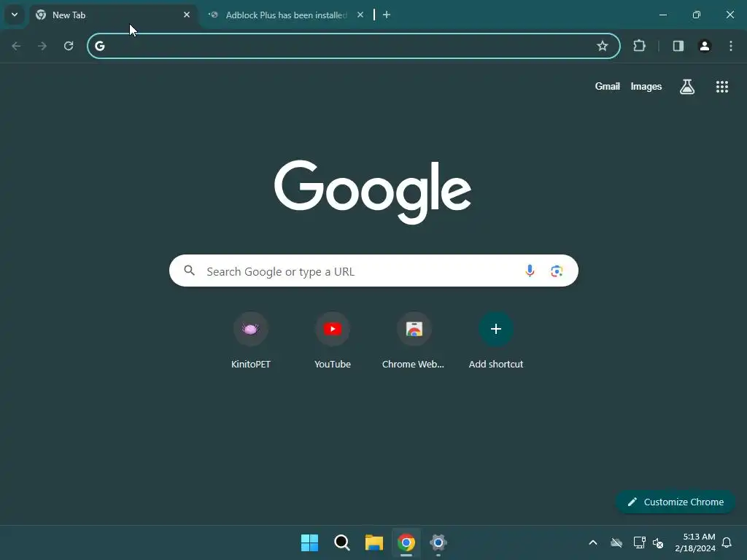Start voice search with microphone

(x=530, y=271)
